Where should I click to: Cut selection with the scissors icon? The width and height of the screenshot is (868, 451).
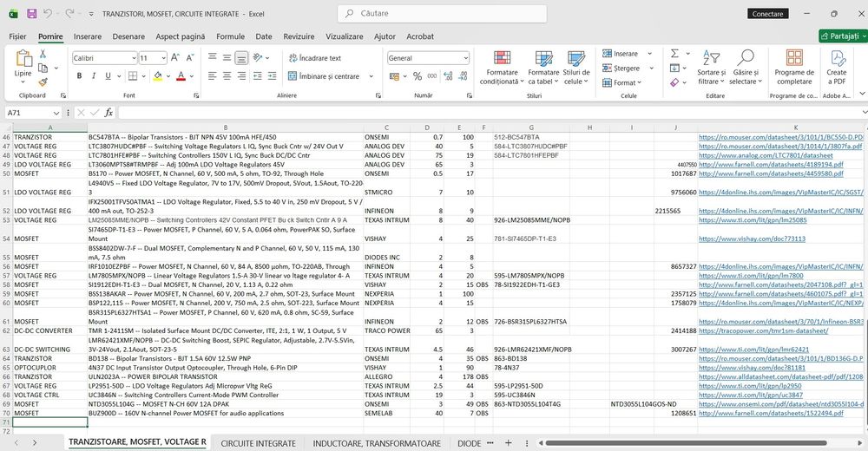[43, 54]
